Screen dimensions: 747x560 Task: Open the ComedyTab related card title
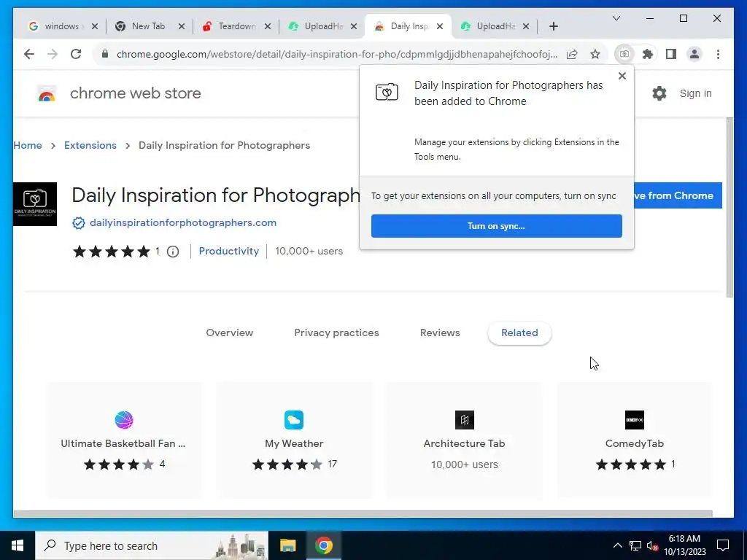click(635, 443)
